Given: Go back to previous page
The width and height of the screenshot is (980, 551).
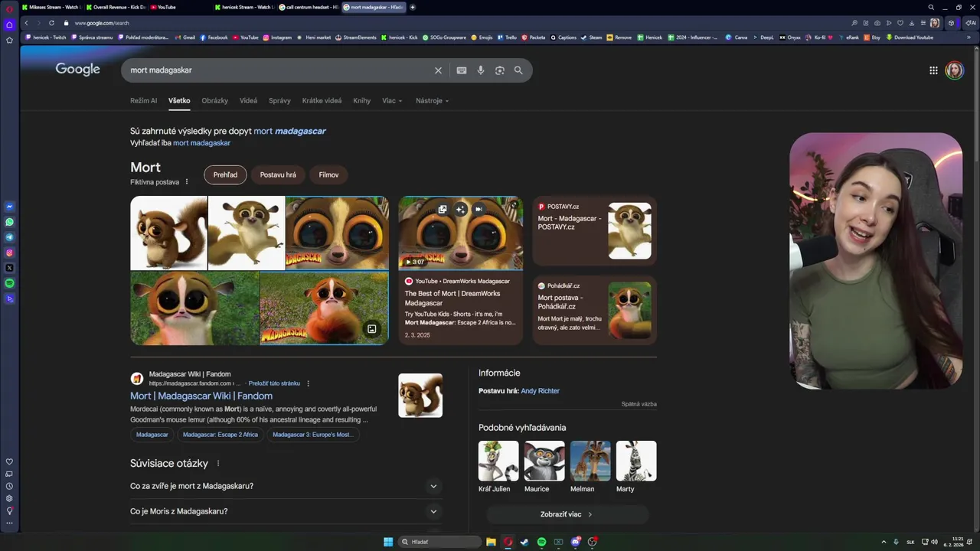Looking at the screenshot, I should 26,23.
